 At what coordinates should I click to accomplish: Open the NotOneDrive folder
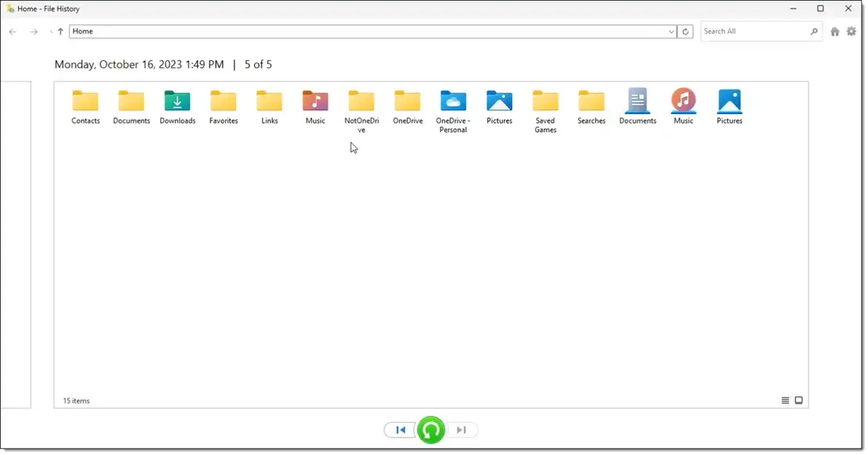point(361,111)
